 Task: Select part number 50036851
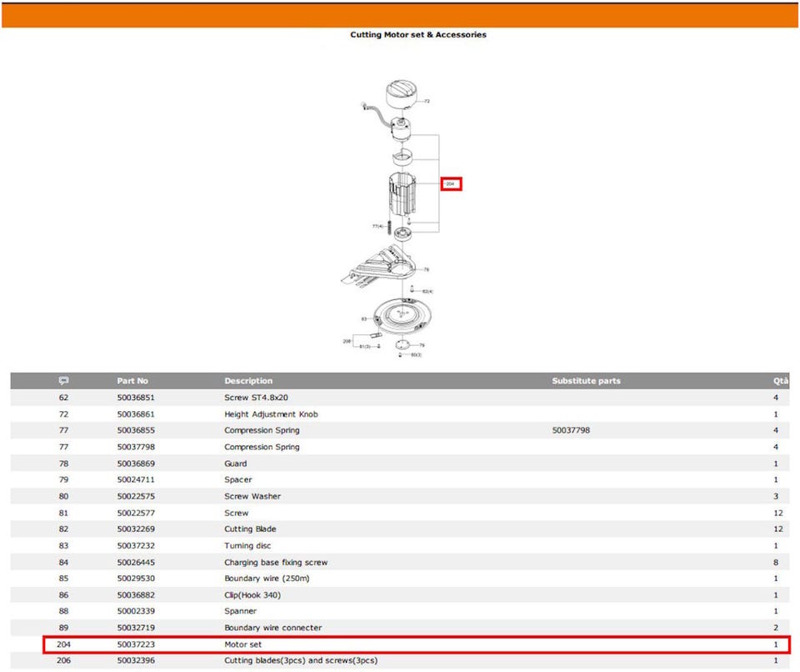(136, 397)
